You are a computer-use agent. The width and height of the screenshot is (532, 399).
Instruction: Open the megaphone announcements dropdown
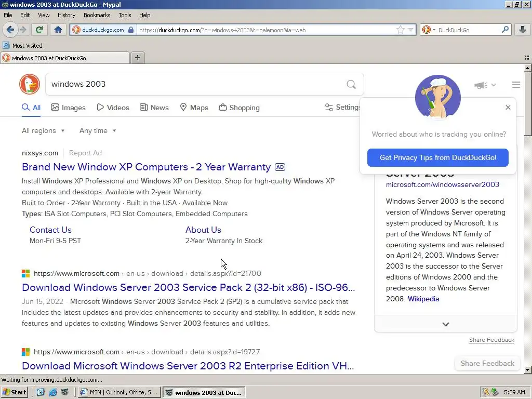point(485,85)
